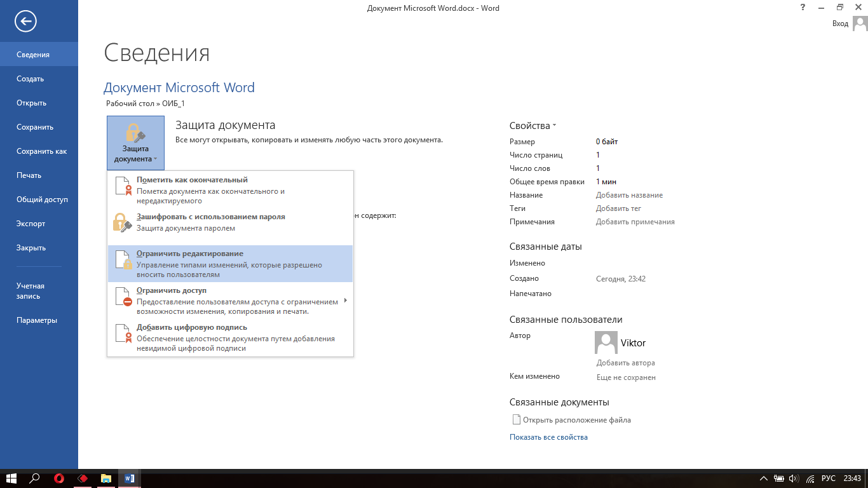Click Добавить название field
Image resolution: width=868 pixels, height=488 pixels.
coord(629,195)
